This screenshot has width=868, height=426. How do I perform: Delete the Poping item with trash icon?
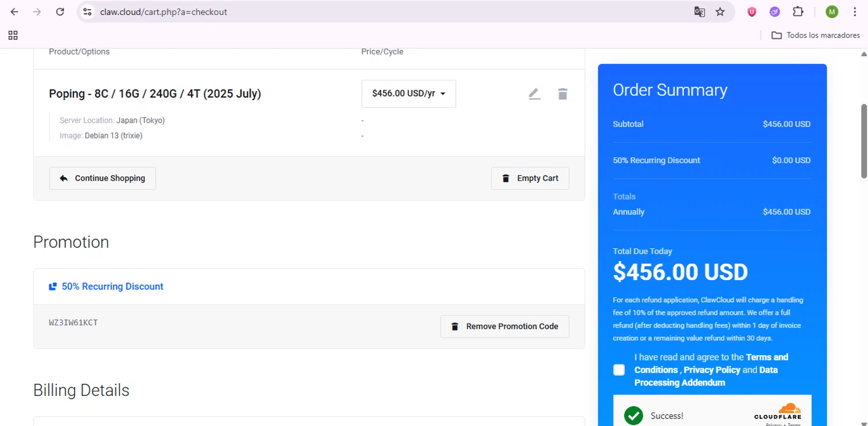562,94
